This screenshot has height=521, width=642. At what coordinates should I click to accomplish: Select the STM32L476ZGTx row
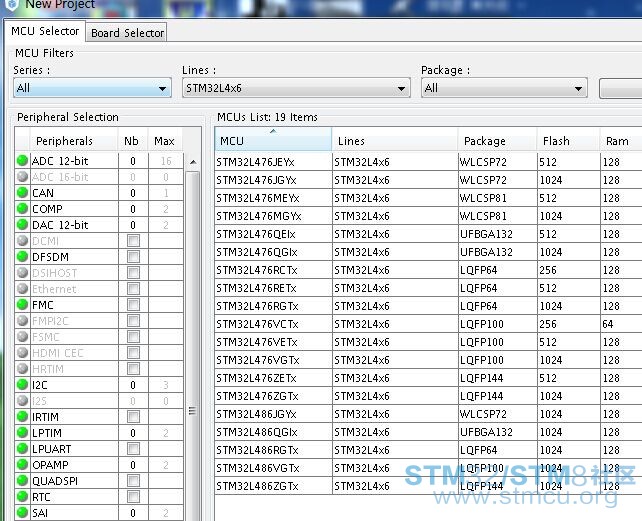click(428, 396)
